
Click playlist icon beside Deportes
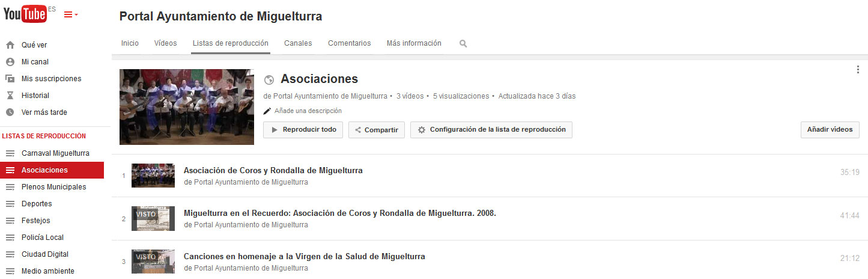coord(10,204)
